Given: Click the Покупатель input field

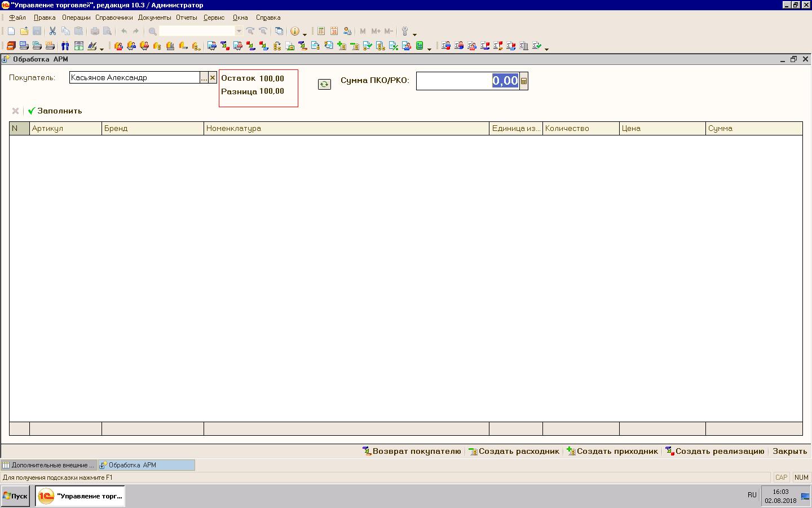Looking at the screenshot, I should point(134,78).
